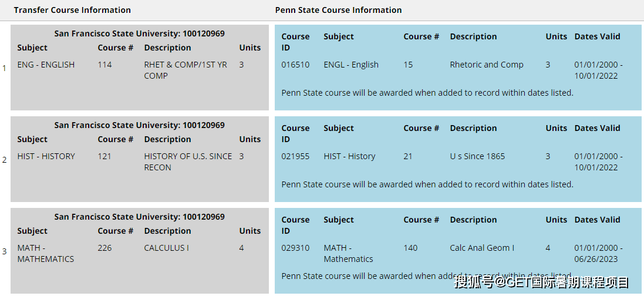
Task: Click the HIST - HISTORY subject cell
Action: tap(46, 156)
